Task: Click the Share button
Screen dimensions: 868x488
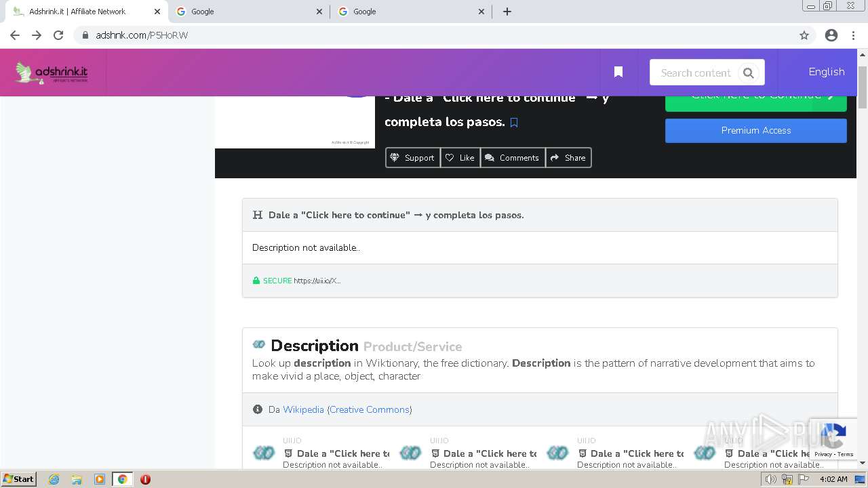Action: [x=568, y=157]
